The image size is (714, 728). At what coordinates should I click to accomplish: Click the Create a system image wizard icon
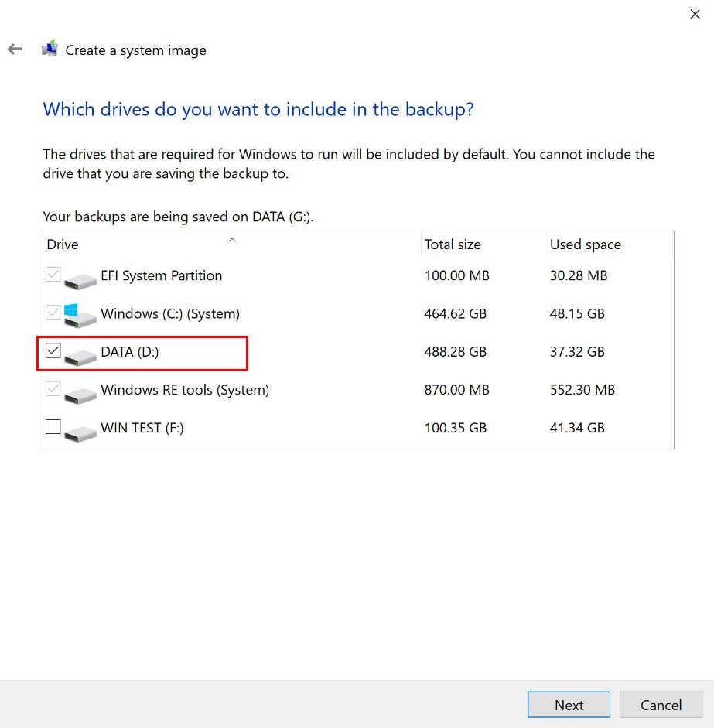point(50,49)
